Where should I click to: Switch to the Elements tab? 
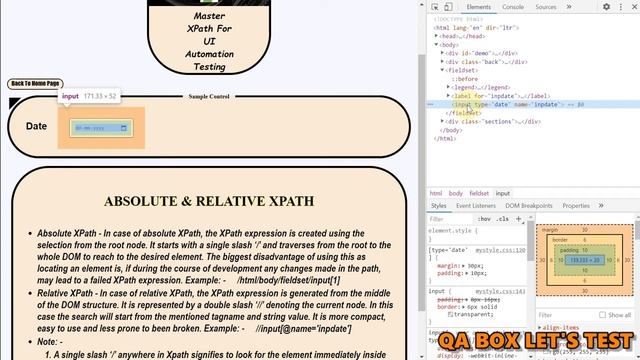[479, 7]
